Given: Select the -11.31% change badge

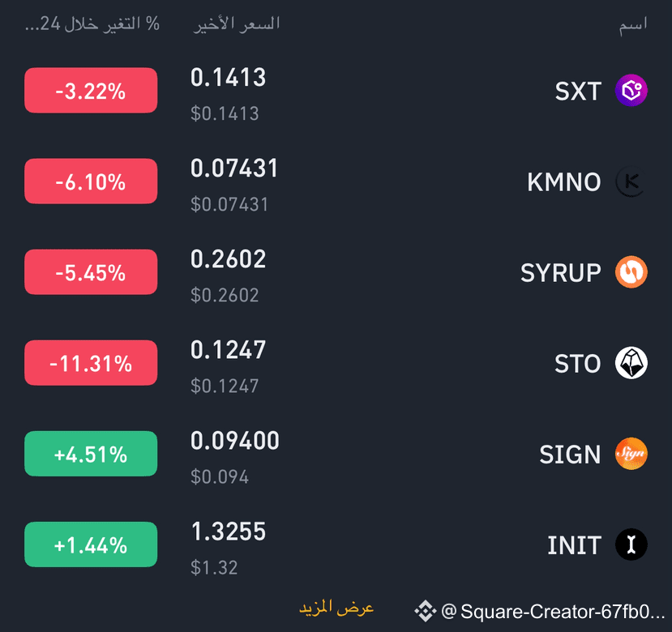Looking at the screenshot, I should pyautogui.click(x=91, y=363).
